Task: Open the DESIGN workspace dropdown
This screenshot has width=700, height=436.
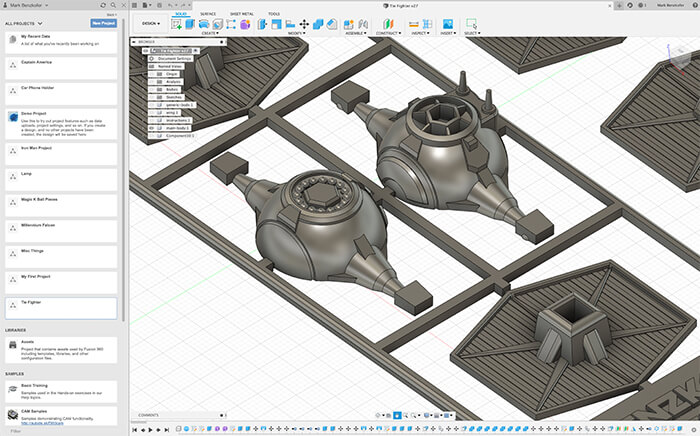Action: [x=151, y=24]
